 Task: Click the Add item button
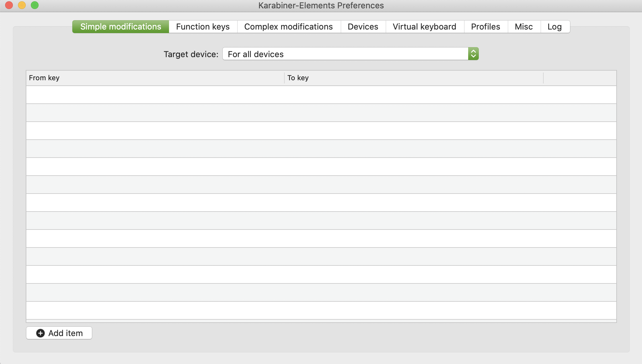pos(59,333)
